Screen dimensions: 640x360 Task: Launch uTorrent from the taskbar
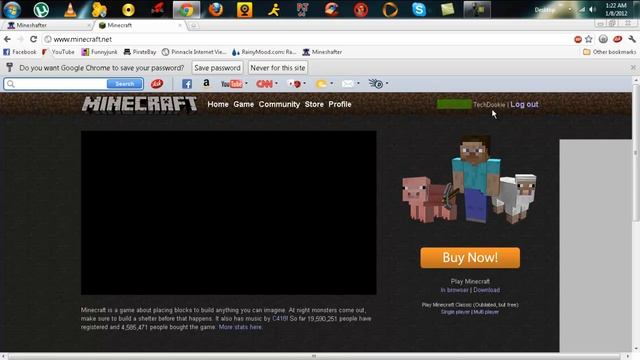click(x=41, y=9)
